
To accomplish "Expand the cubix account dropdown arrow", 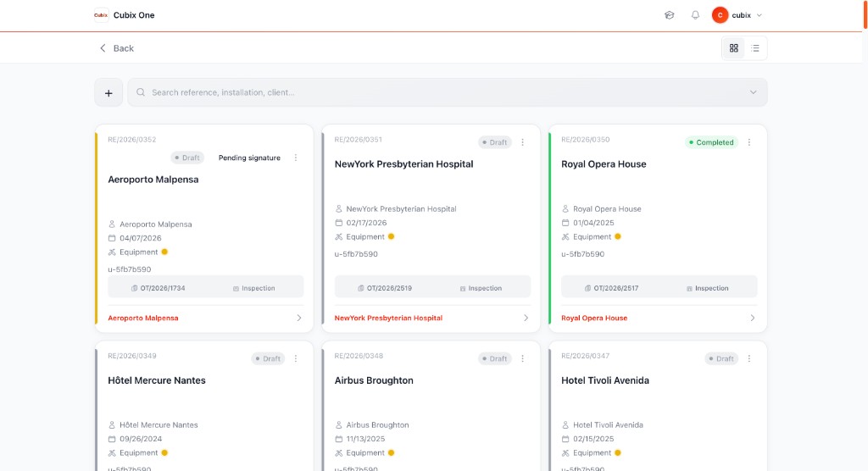I will pos(759,15).
